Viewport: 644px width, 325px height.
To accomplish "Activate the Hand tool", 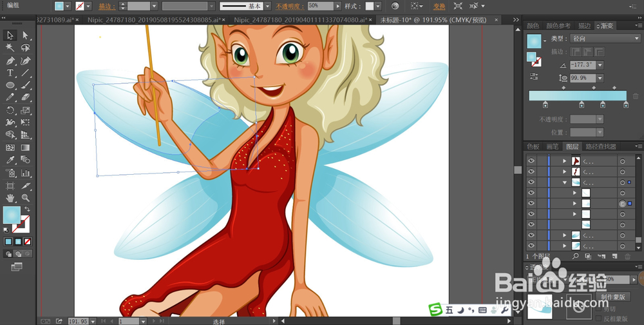I will pos(10,198).
